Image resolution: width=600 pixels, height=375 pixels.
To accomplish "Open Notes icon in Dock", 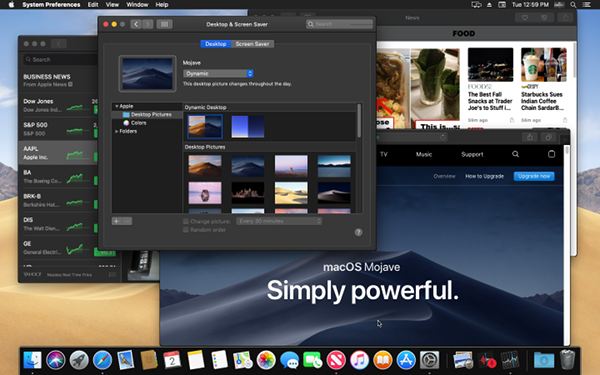I will coord(196,360).
